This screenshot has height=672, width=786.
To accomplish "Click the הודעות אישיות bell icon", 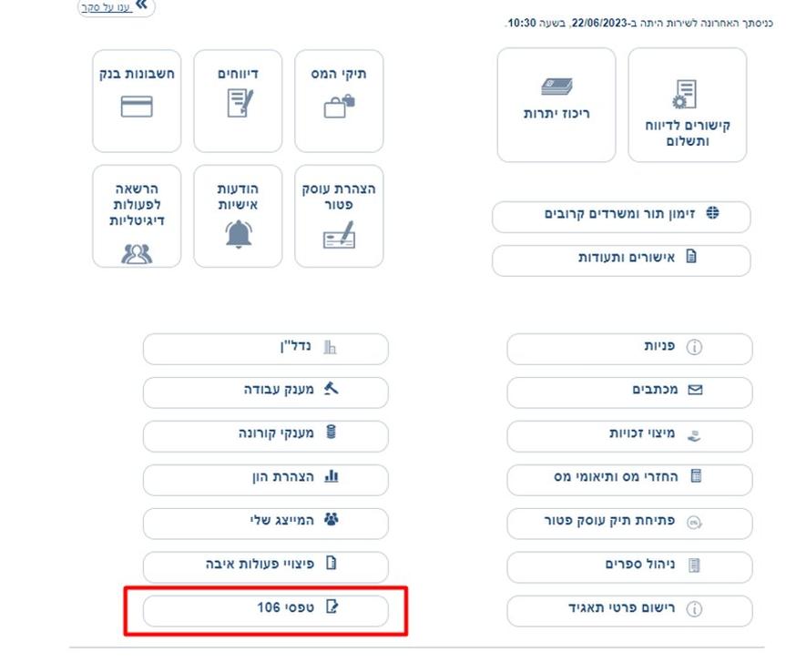I will [239, 235].
